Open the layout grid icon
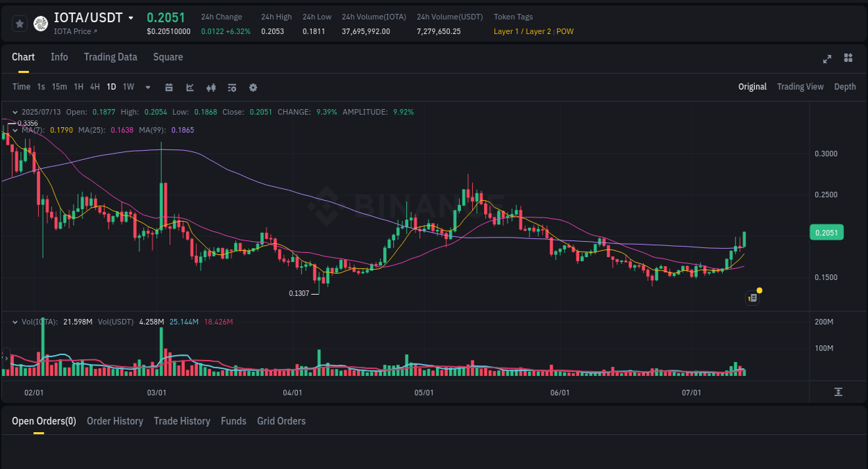 [848, 58]
